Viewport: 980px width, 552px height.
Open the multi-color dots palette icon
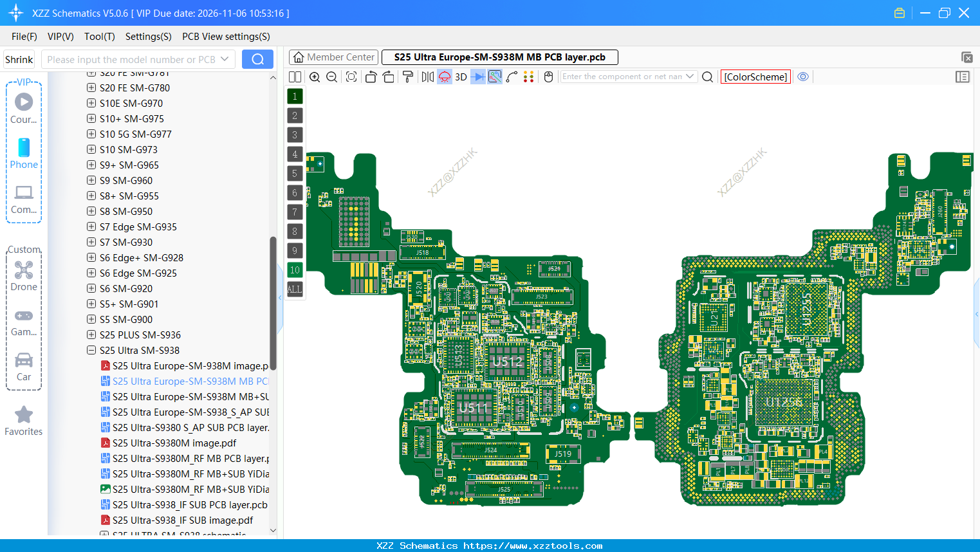click(530, 77)
